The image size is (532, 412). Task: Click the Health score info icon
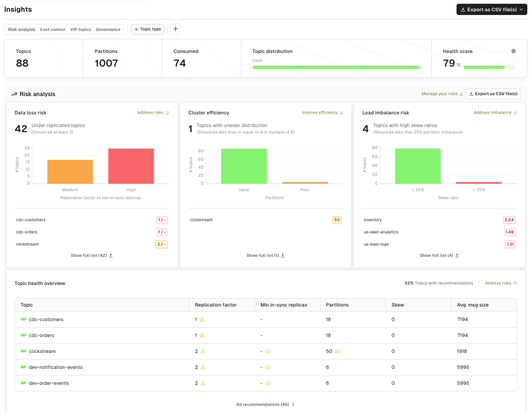pos(513,51)
